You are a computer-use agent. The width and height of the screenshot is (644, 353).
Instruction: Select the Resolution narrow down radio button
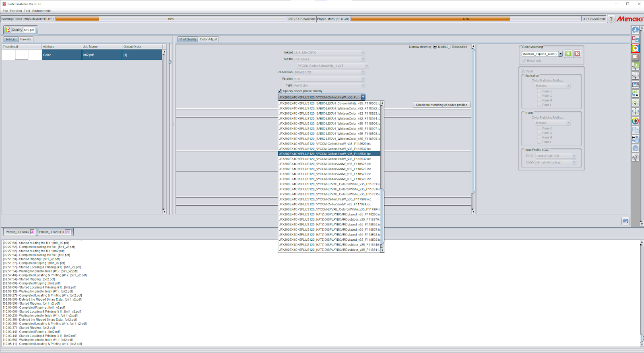[x=449, y=47]
